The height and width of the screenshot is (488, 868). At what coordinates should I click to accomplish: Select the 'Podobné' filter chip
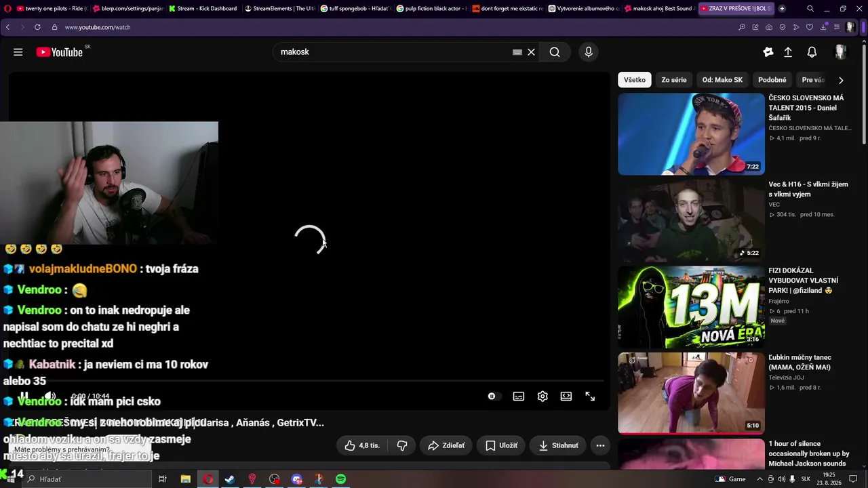tap(772, 80)
